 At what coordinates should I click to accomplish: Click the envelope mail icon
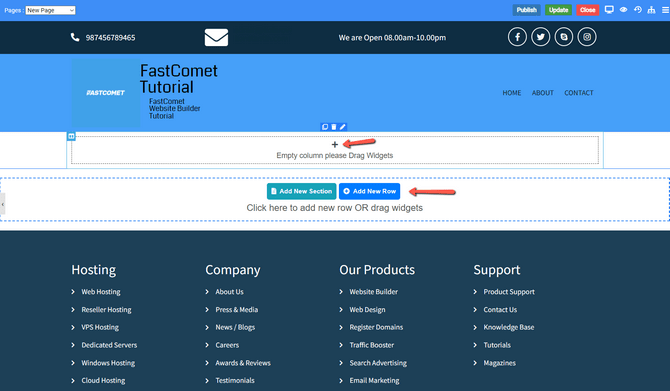click(216, 38)
